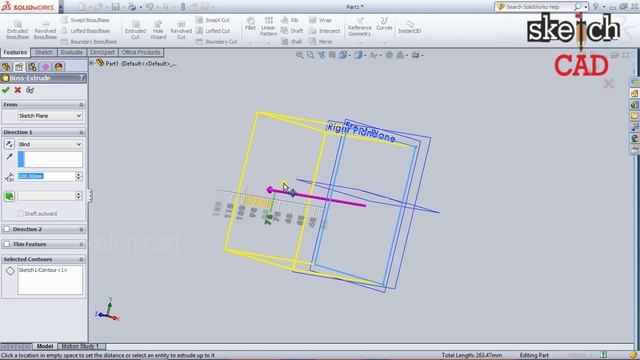
Task: Click the Boundary Cut button
Action: (x=216, y=42)
